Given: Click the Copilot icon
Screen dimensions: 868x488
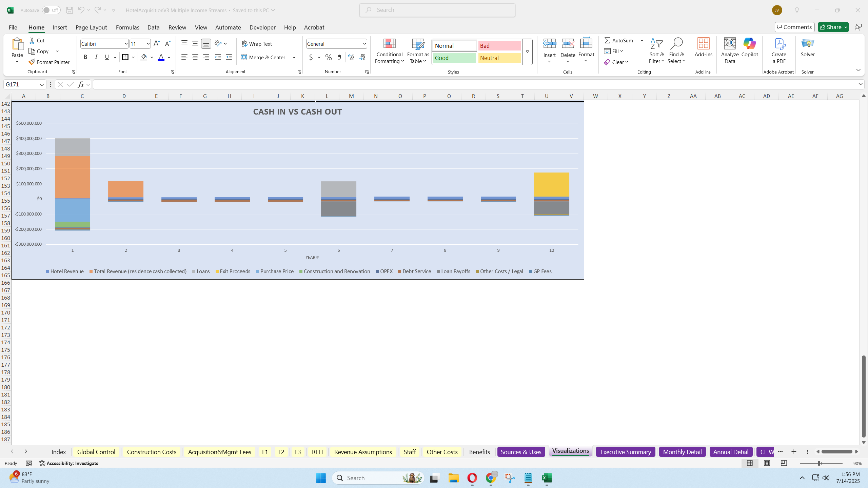Looking at the screenshot, I should [x=749, y=47].
